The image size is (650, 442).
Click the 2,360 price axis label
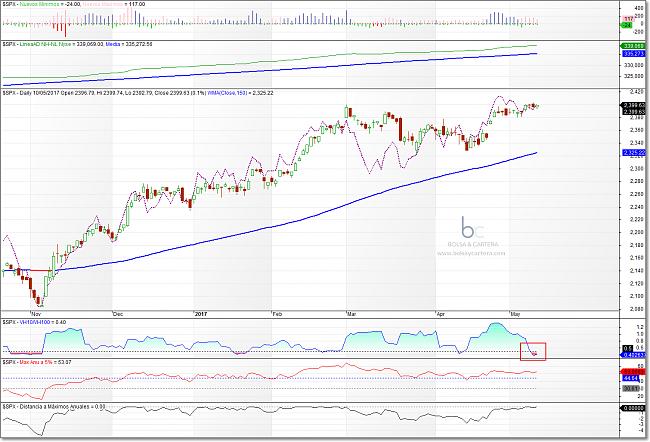pos(637,130)
